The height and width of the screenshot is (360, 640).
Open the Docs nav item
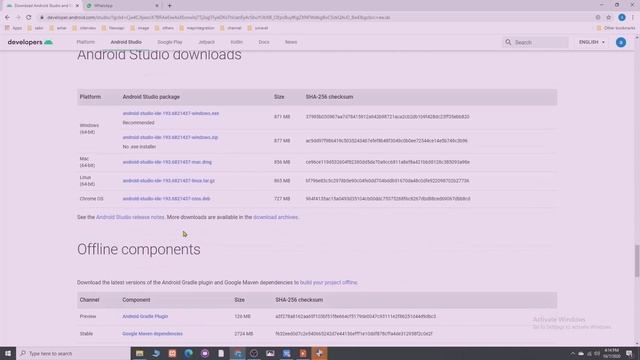(264, 42)
